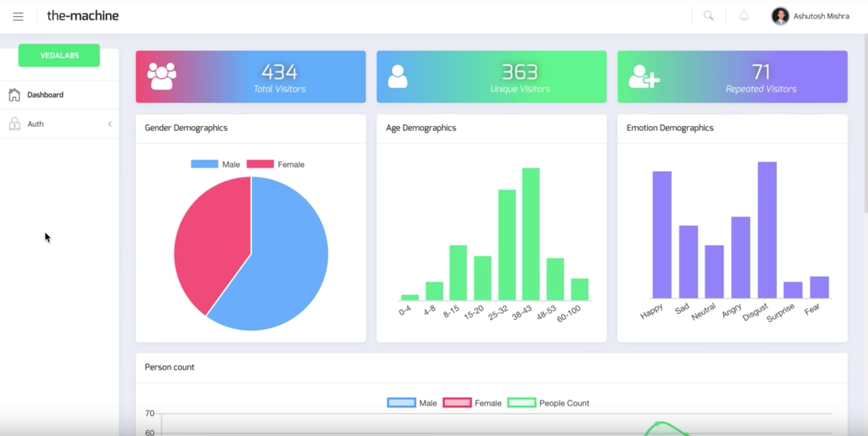Expand the Auth menu chevron

(x=110, y=124)
